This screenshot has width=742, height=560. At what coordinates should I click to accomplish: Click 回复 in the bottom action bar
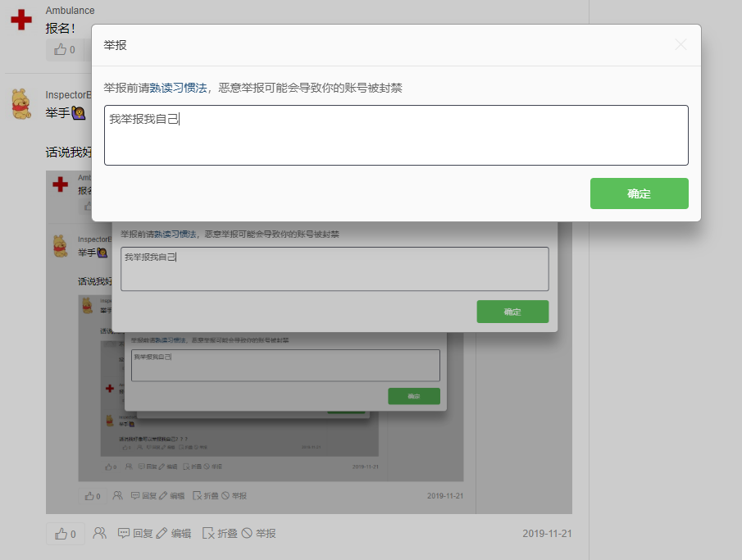coord(135,534)
